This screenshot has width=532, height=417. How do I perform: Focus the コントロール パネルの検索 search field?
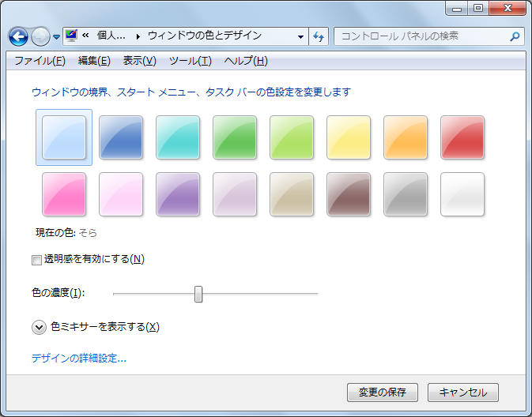(x=429, y=36)
